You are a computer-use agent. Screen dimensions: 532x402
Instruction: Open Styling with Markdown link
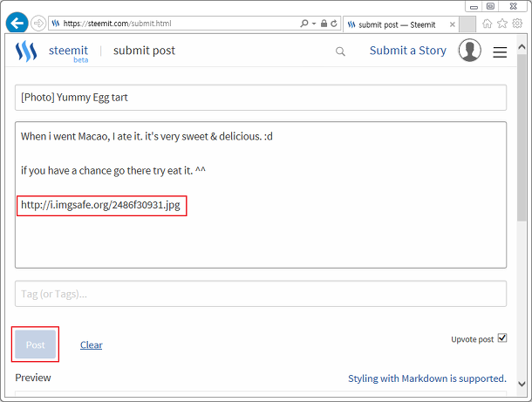coord(426,378)
